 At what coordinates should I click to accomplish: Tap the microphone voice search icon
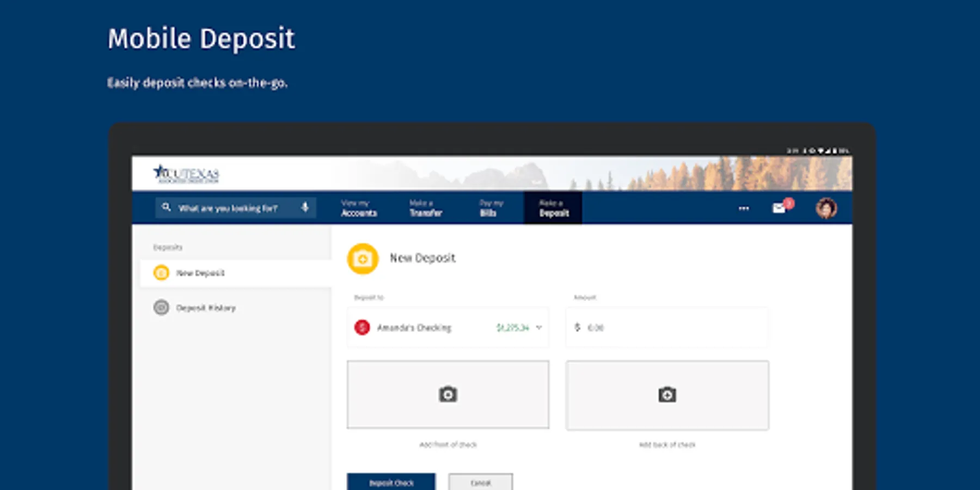(305, 207)
